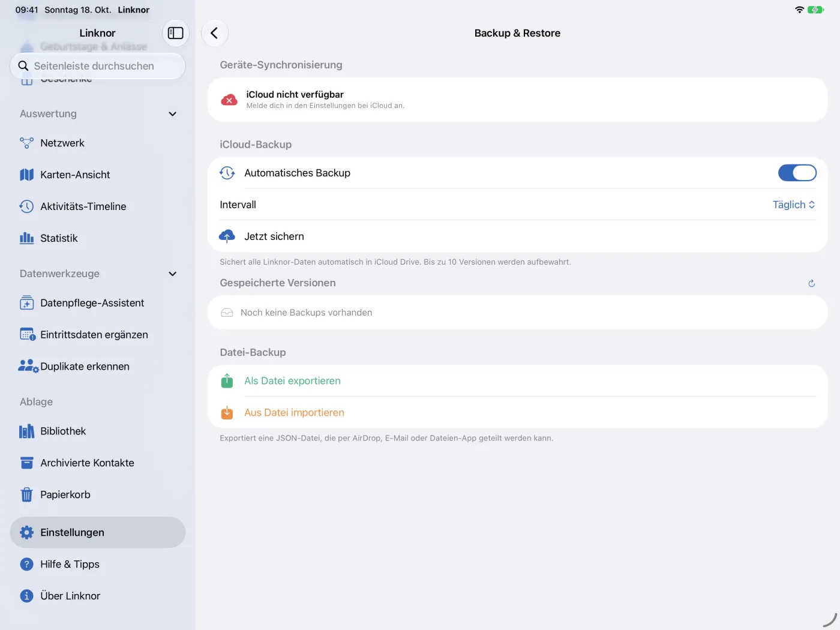840x630 pixels.
Task: Go back using the chevron button
Action: tap(214, 33)
